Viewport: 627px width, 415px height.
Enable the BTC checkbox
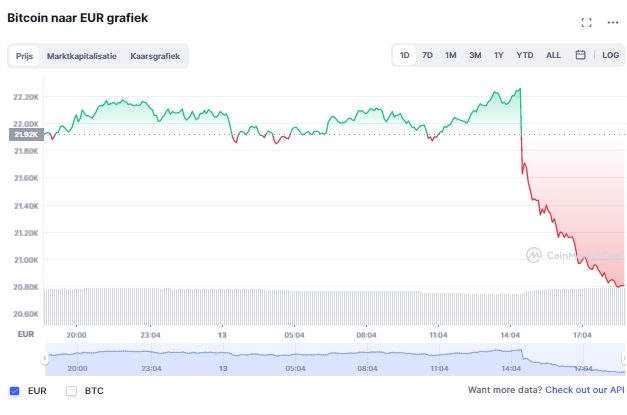(72, 391)
